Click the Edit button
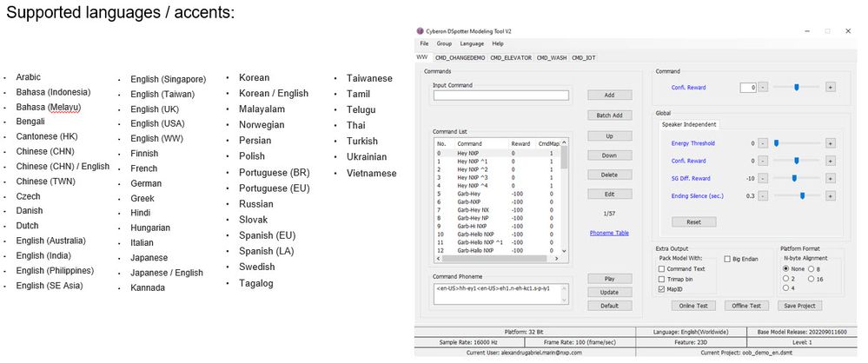This screenshot has width=868, height=363. tap(609, 195)
